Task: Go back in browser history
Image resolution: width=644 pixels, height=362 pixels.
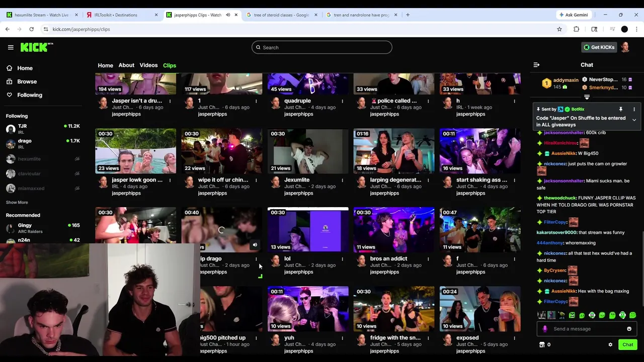Action: point(7,29)
